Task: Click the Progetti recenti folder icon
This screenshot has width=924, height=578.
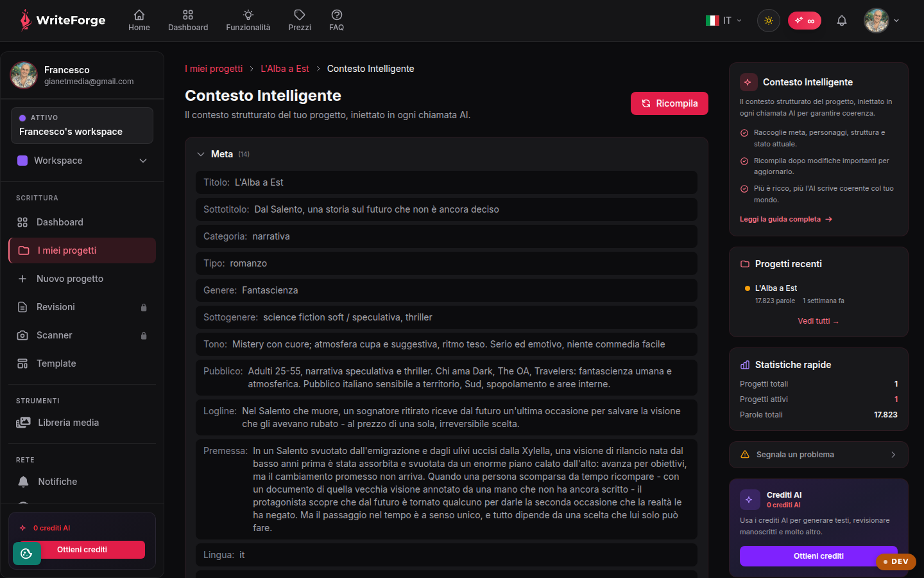Action: (745, 264)
